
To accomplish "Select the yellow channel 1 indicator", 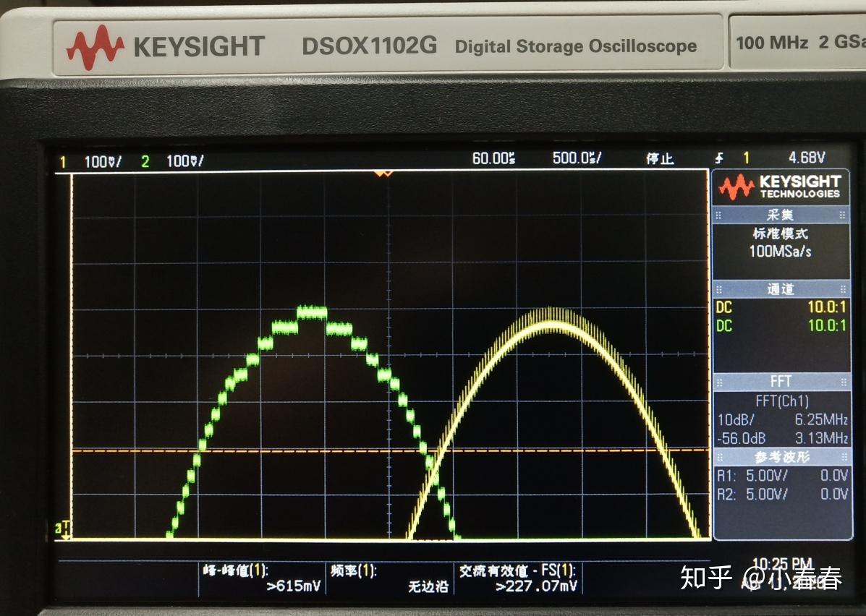I will [x=63, y=162].
